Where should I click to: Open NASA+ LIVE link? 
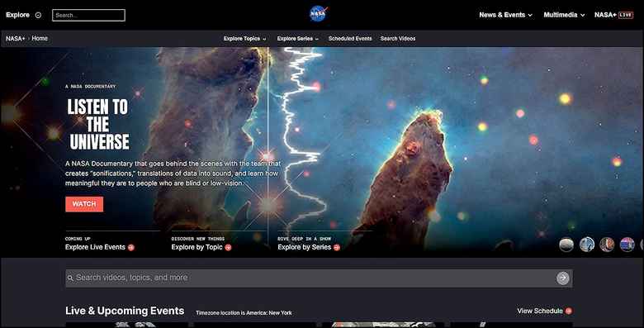[x=613, y=15]
